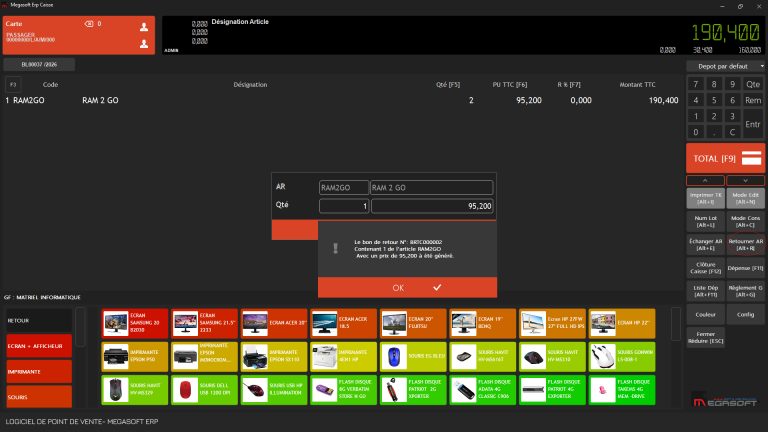
Task: Choose the ECRAN HP 22" tile
Action: click(x=622, y=323)
